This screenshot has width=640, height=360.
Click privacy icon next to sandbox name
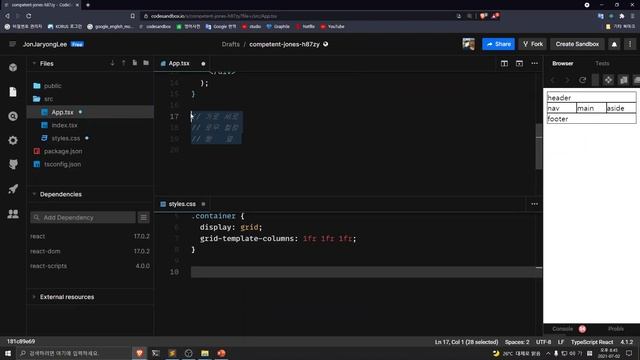326,44
